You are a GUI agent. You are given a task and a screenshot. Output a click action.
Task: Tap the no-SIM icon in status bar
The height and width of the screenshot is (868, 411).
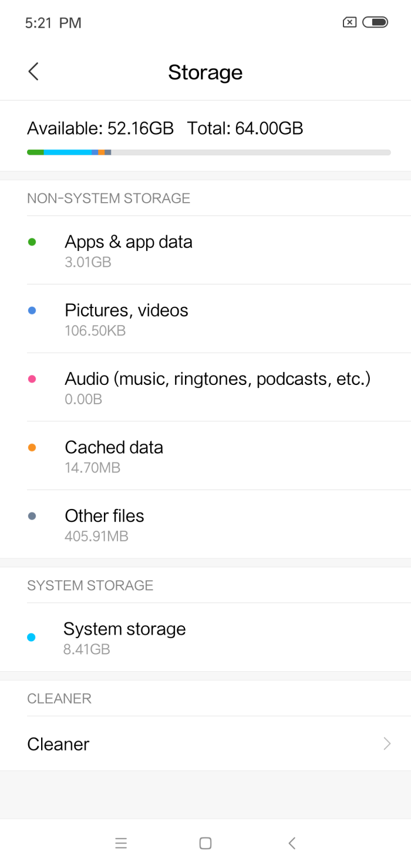coord(349,22)
